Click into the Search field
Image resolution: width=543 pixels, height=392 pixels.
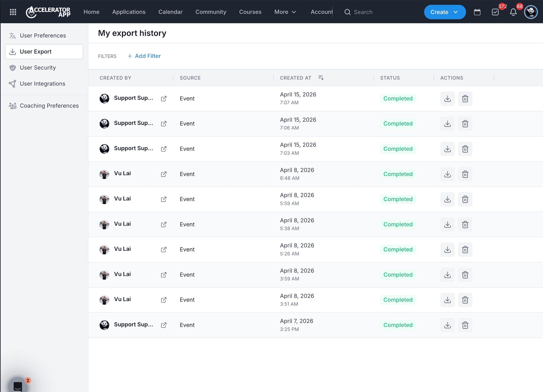[x=363, y=12]
